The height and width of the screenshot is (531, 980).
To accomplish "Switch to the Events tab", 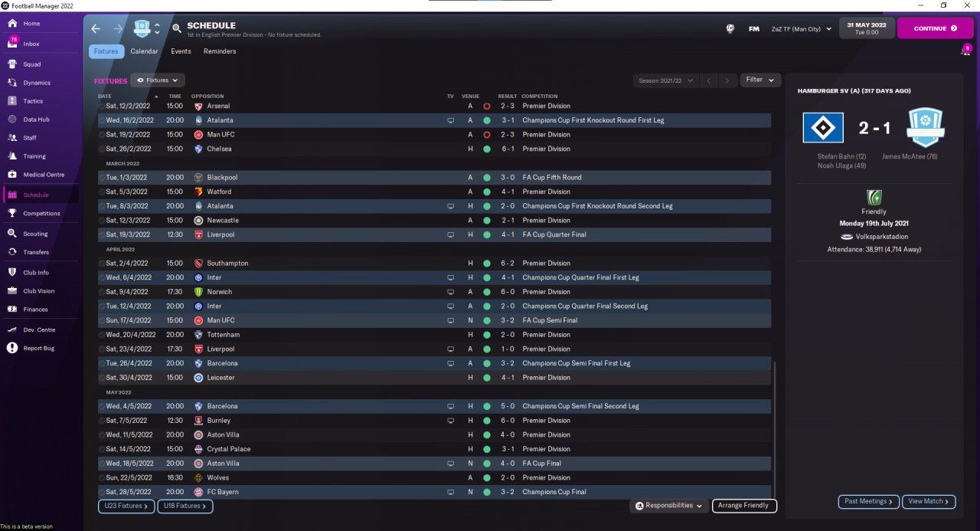I will click(181, 51).
